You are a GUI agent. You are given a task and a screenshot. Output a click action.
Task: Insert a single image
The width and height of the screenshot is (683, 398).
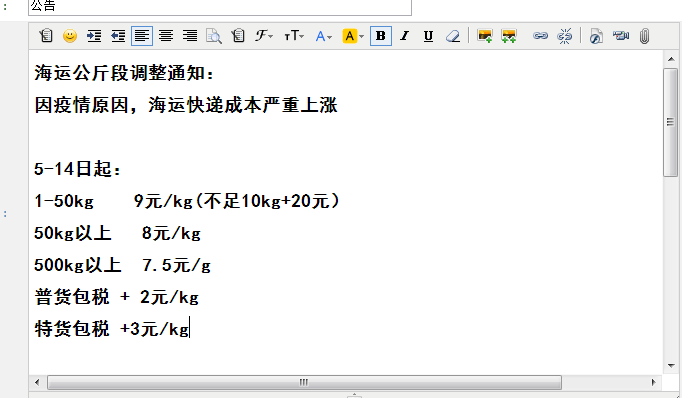coord(484,36)
